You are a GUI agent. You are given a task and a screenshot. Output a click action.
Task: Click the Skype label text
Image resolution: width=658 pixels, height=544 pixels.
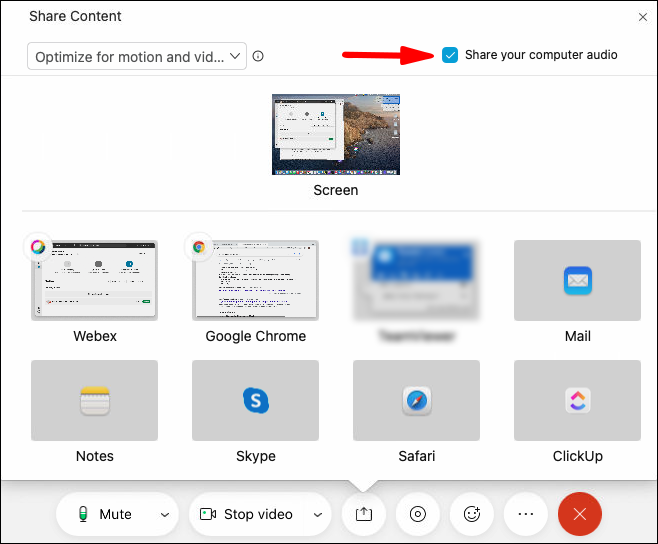tap(256, 456)
